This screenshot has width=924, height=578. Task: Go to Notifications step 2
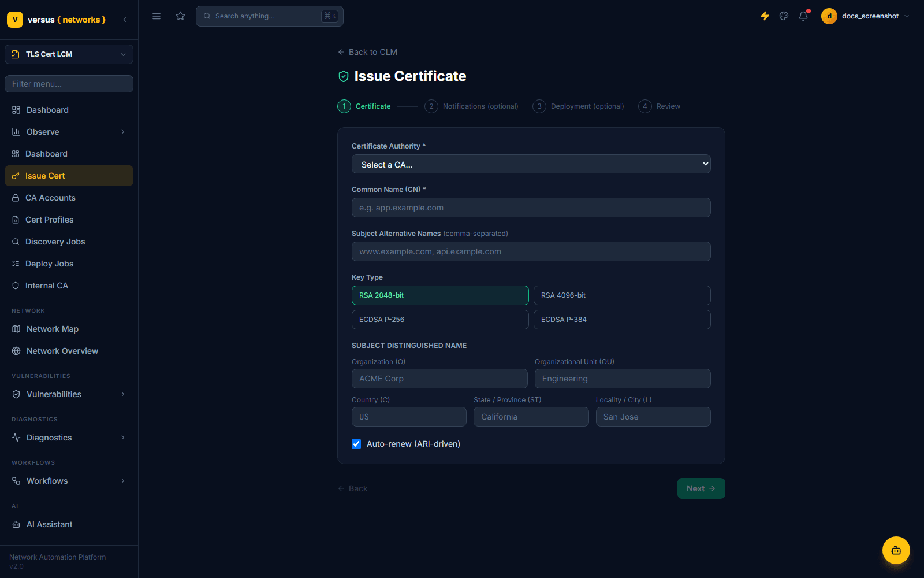[x=471, y=106]
